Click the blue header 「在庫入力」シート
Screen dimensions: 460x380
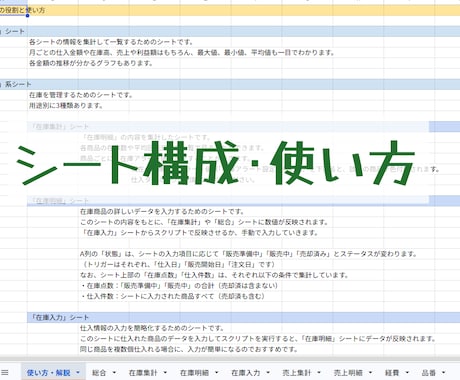pyautogui.click(x=59, y=317)
